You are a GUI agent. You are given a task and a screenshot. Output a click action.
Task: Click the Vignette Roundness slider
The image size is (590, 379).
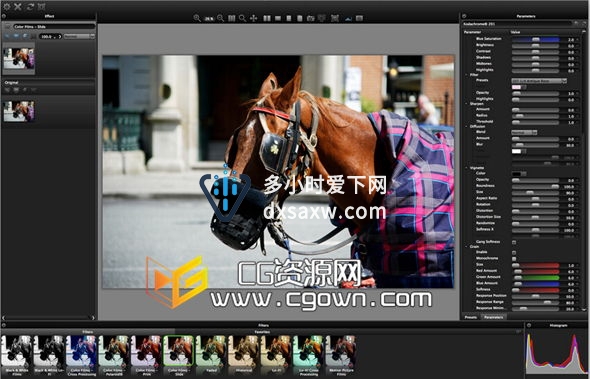click(535, 186)
